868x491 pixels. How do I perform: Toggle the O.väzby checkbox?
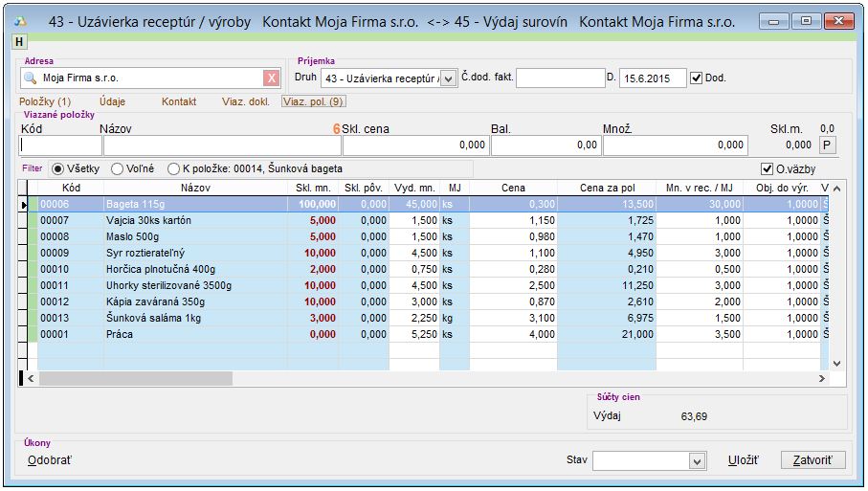tap(767, 169)
